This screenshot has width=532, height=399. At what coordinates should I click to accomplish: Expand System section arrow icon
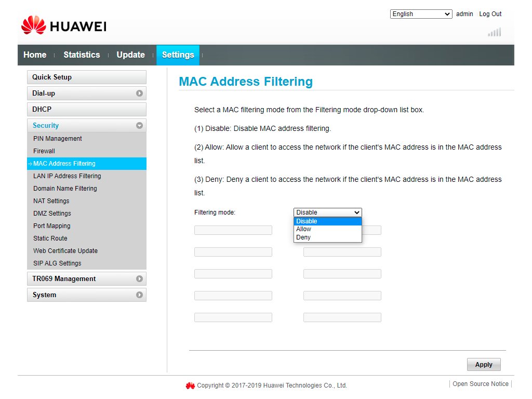click(139, 295)
